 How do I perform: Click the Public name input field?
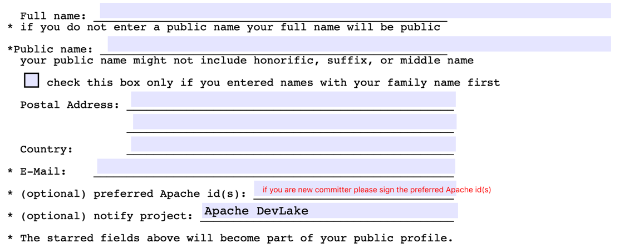tap(359, 44)
